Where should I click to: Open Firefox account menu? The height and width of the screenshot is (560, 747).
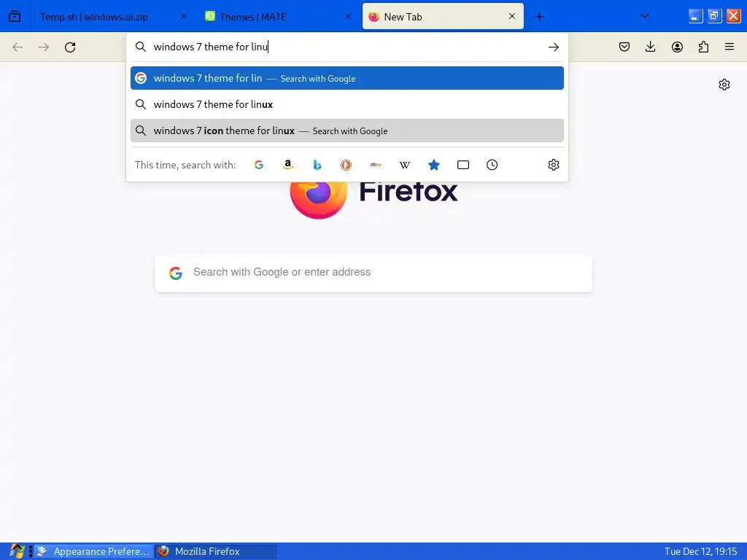tap(677, 47)
